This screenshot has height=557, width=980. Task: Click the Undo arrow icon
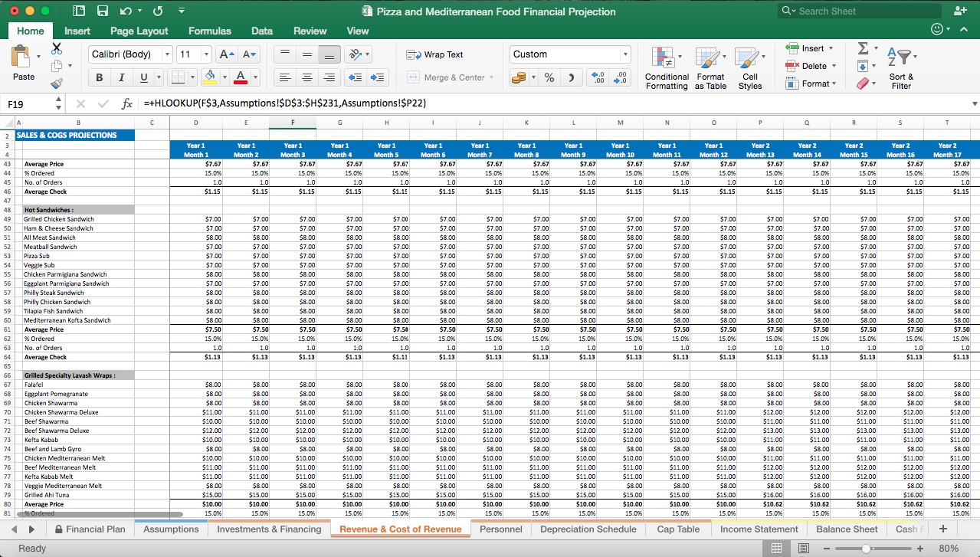pyautogui.click(x=126, y=11)
